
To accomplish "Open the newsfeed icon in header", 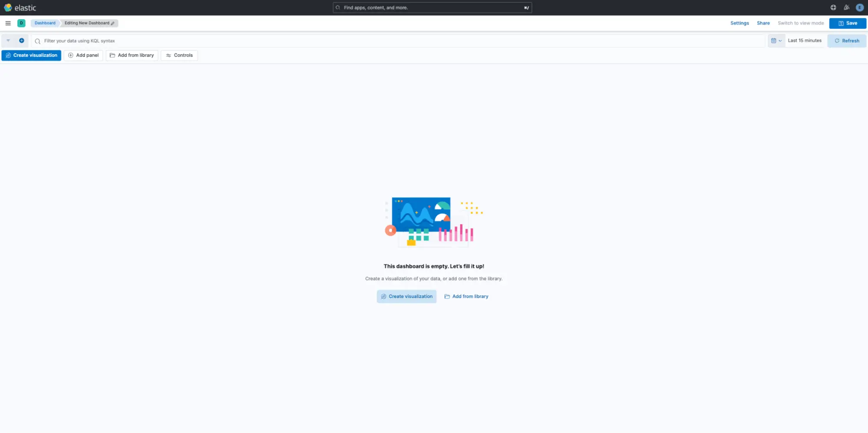I will (x=846, y=7).
